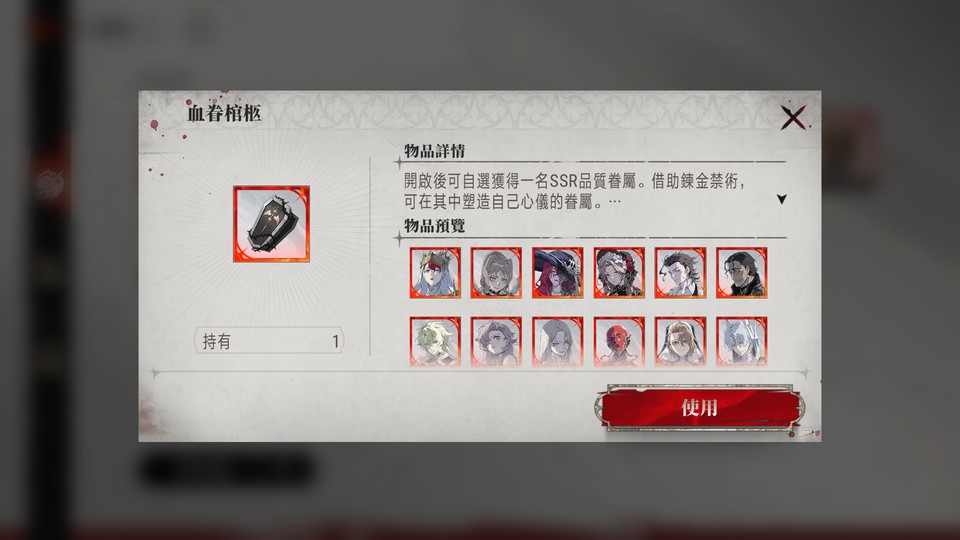This screenshot has width=960, height=540.
Task: Close the 血眷棺柩 dialog
Action: [x=793, y=118]
